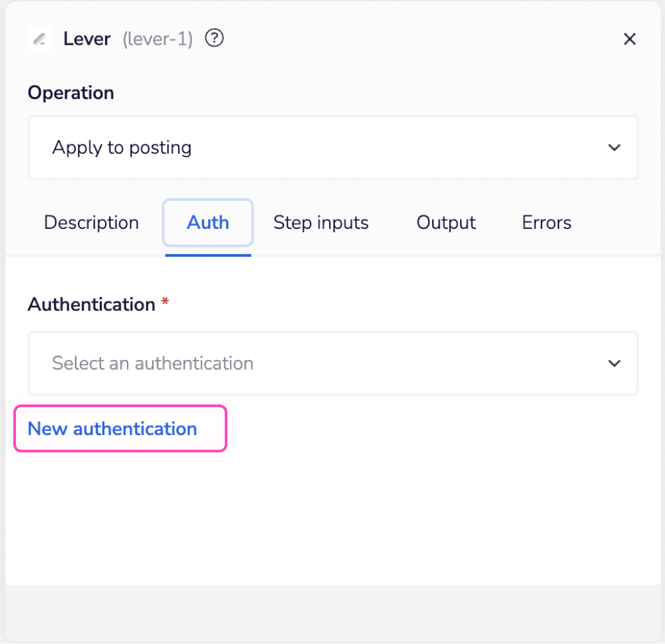Click the highlighted New authentication area

[x=120, y=428]
